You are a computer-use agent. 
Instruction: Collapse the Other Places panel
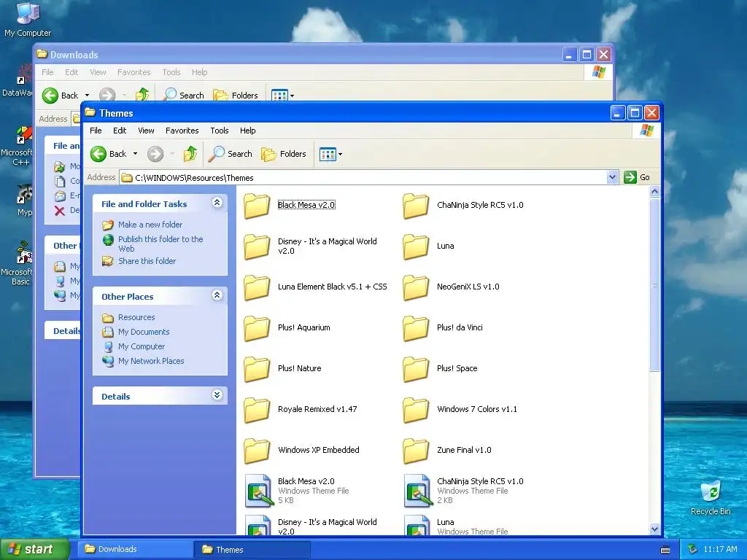[x=217, y=295]
